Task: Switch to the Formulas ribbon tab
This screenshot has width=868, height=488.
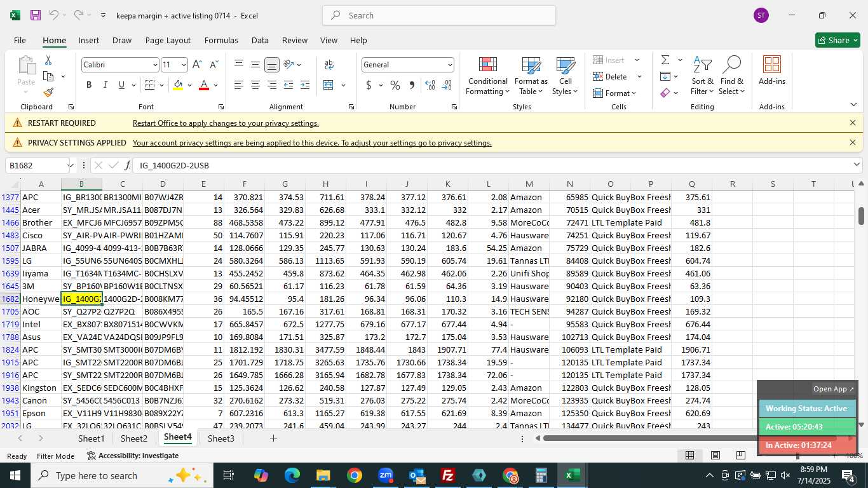Action: click(x=221, y=40)
